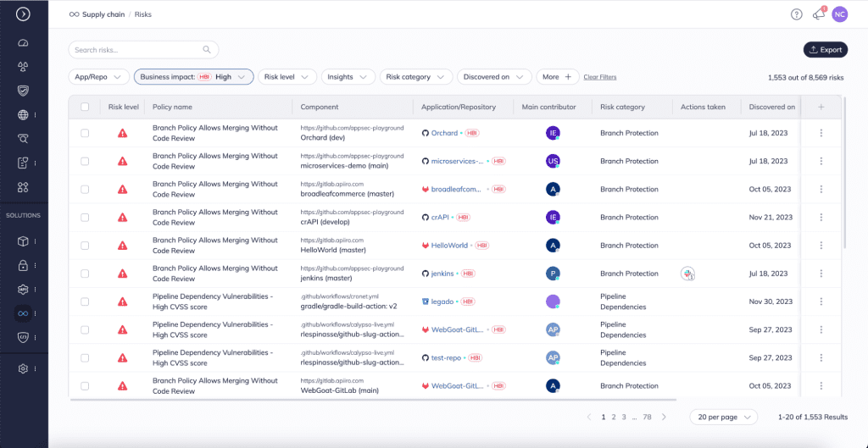Go to page 2 in pagination
The image size is (868, 448).
pos(614,418)
